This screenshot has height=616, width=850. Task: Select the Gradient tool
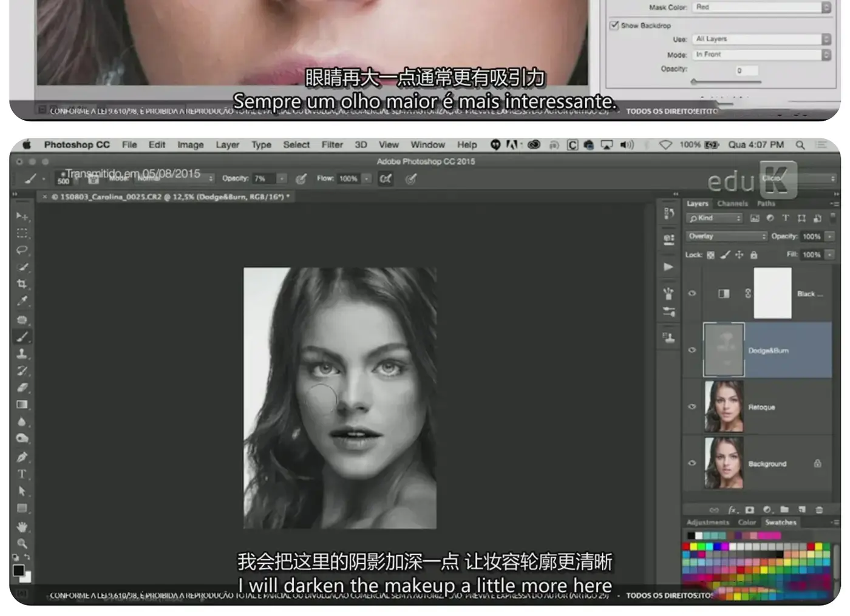(22, 405)
